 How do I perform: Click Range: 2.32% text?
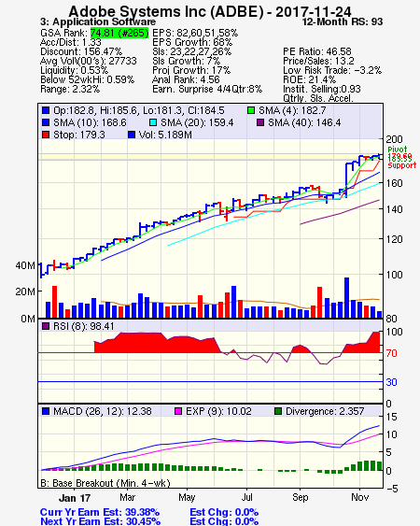click(70, 90)
